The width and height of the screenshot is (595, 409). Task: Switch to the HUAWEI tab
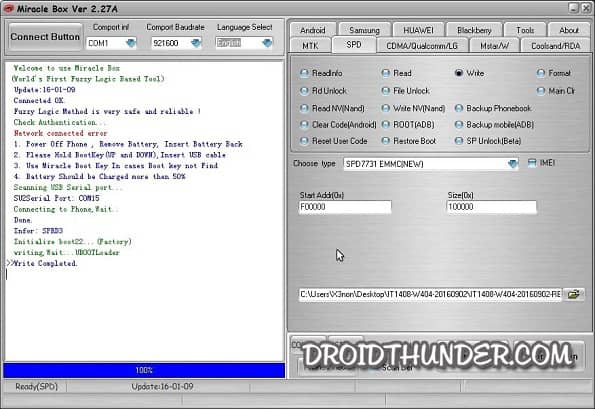pos(418,30)
